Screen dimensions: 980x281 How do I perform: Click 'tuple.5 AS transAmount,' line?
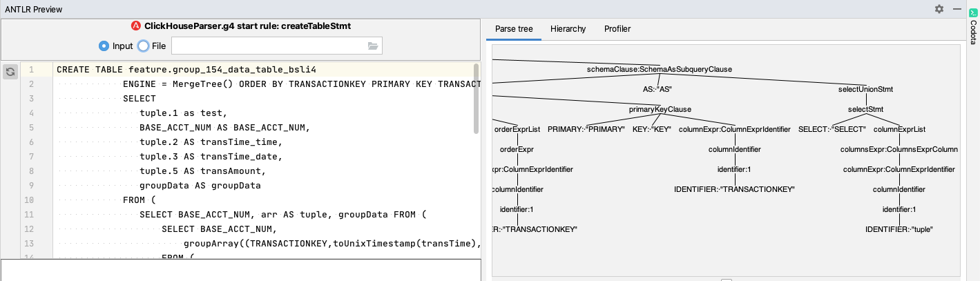pos(203,171)
